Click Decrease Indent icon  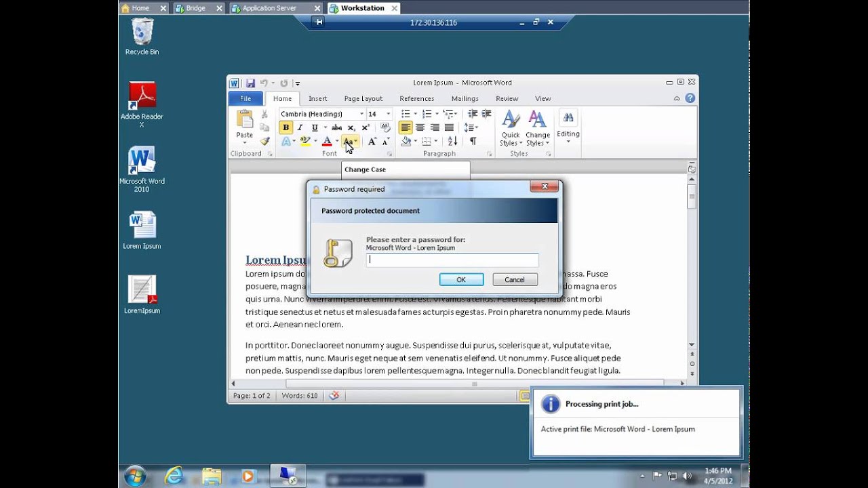473,114
